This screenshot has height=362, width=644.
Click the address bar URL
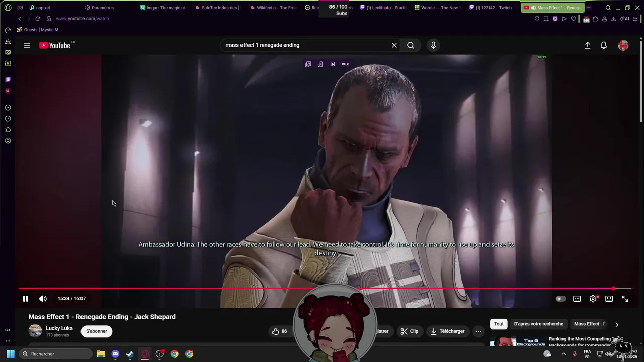82,19
